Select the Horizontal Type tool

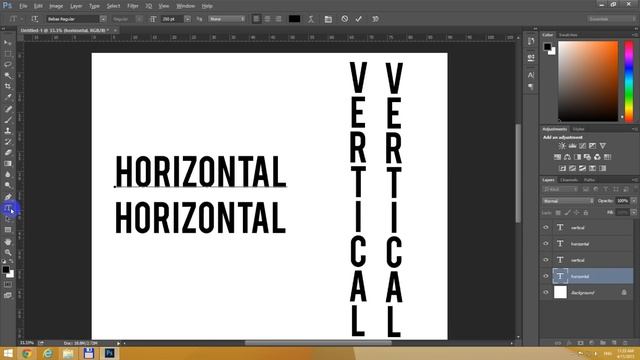8,208
